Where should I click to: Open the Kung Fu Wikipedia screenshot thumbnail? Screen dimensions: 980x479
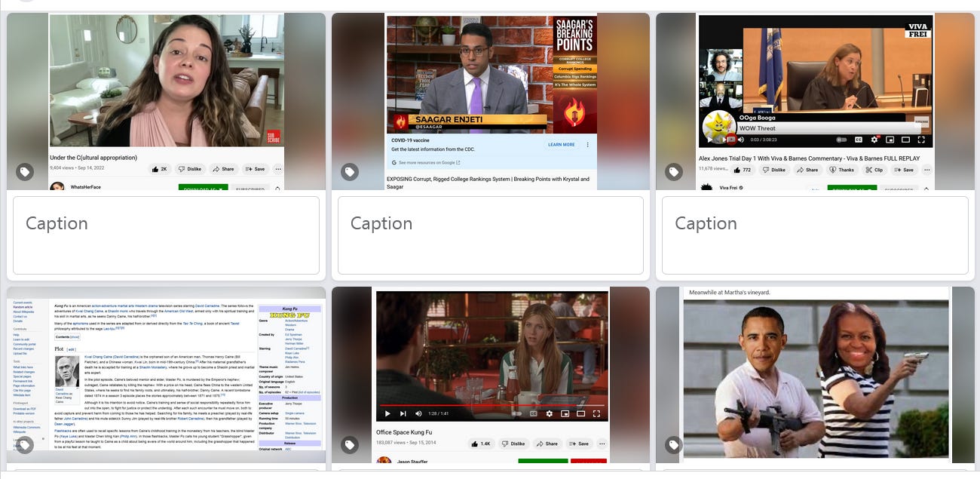(167, 374)
